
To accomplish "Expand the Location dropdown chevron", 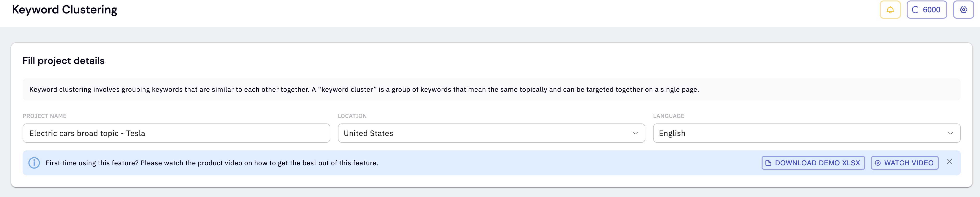I will click(635, 133).
